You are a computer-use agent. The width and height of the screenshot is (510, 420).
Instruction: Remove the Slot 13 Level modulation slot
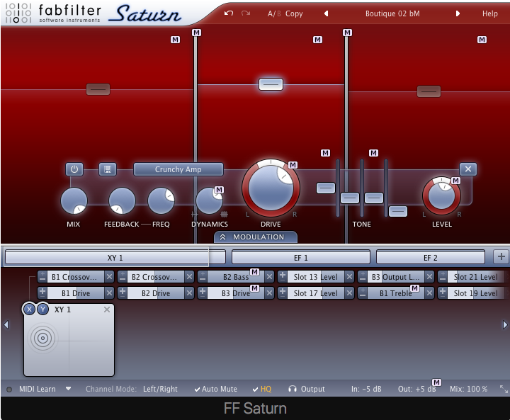(x=349, y=277)
